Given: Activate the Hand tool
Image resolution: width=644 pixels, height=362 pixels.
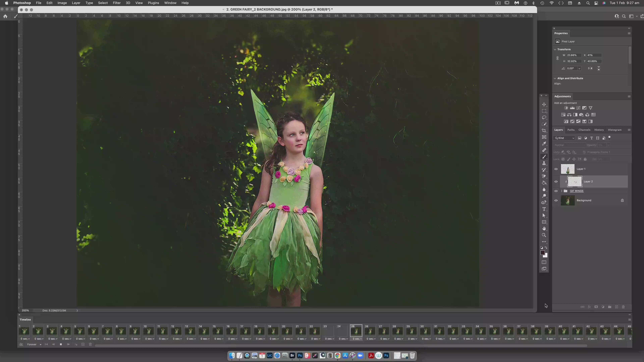Looking at the screenshot, I should point(544,229).
